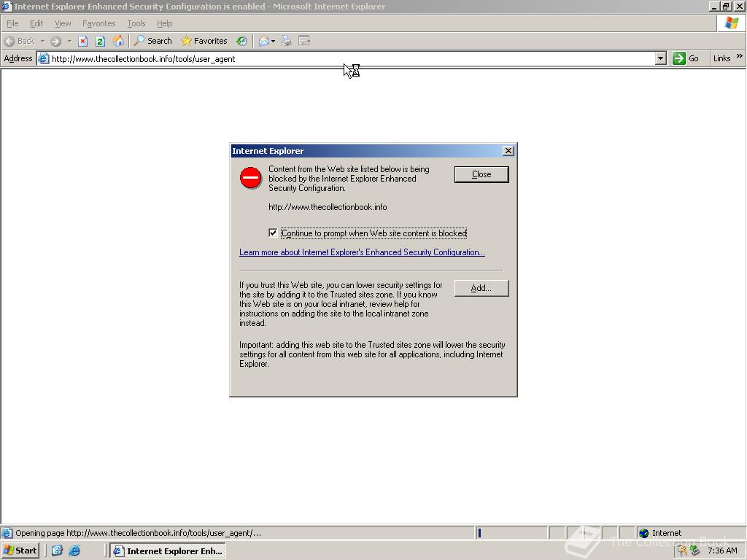Viewport: 747px width, 560px height.
Task: Open the Edit menu
Action: tap(36, 23)
